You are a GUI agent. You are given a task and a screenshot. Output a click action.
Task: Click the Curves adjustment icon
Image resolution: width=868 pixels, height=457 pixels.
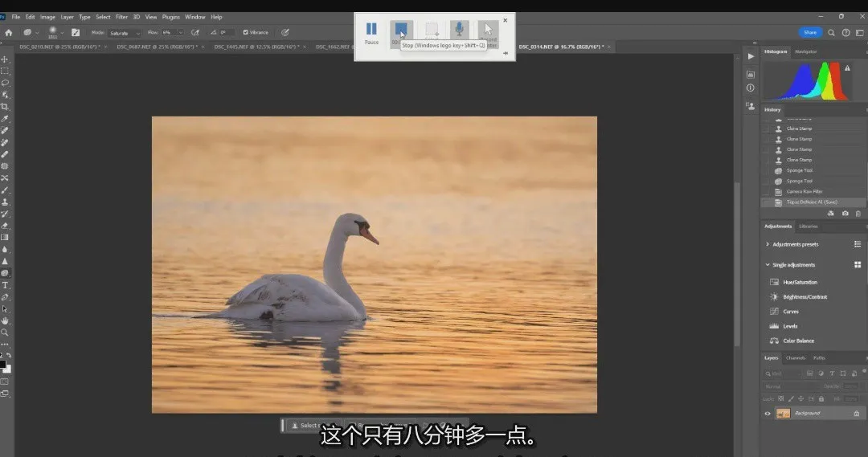(774, 312)
